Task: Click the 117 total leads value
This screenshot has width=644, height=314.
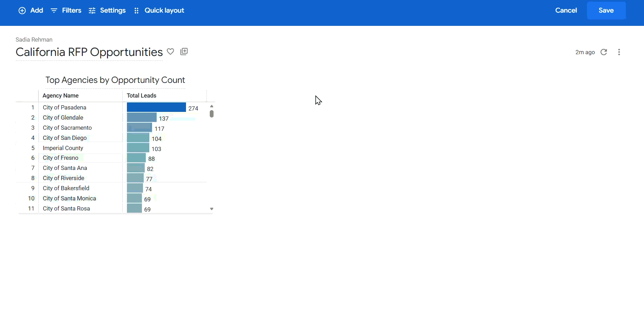Action: [x=160, y=129]
